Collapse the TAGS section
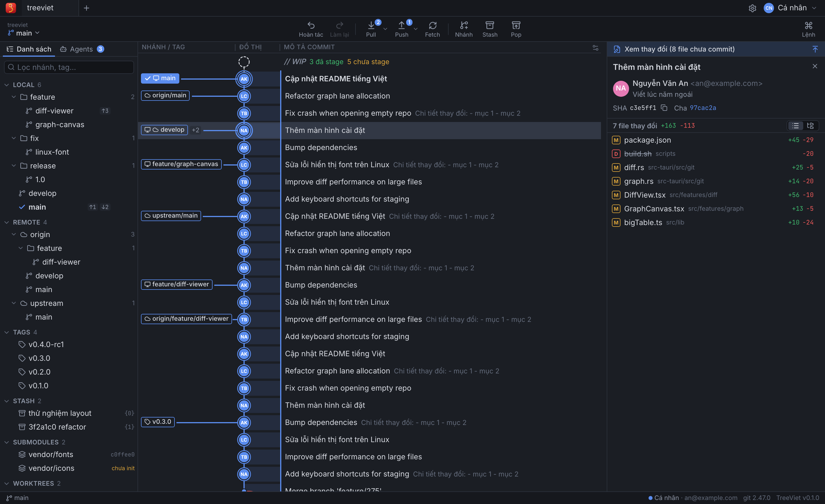This screenshot has height=504, width=825. point(7,332)
